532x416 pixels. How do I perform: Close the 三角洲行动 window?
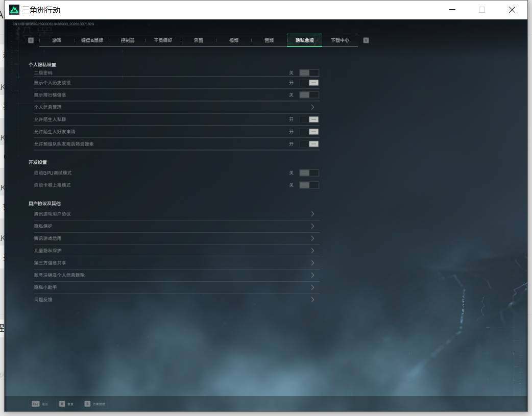click(x=512, y=10)
